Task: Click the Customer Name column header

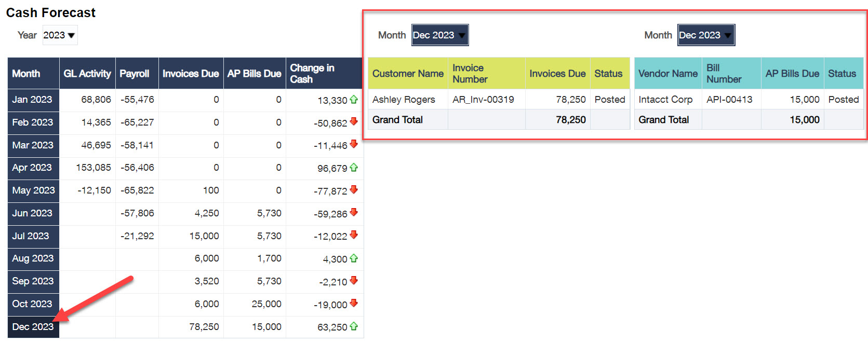Action: tap(408, 74)
